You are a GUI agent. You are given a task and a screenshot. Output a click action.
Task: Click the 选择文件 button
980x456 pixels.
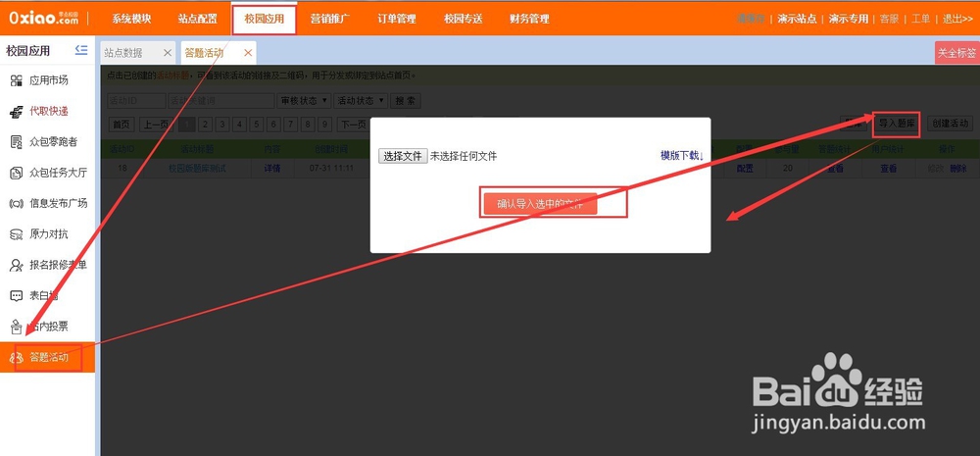point(403,156)
